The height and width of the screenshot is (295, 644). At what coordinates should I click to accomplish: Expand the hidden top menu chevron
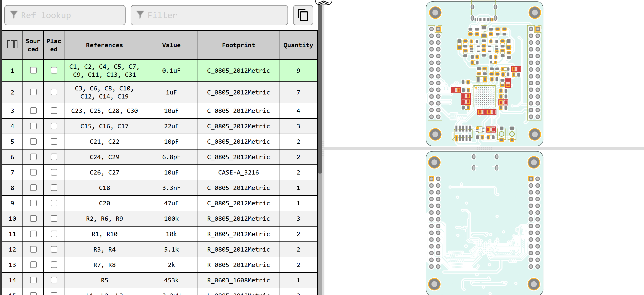323,2
